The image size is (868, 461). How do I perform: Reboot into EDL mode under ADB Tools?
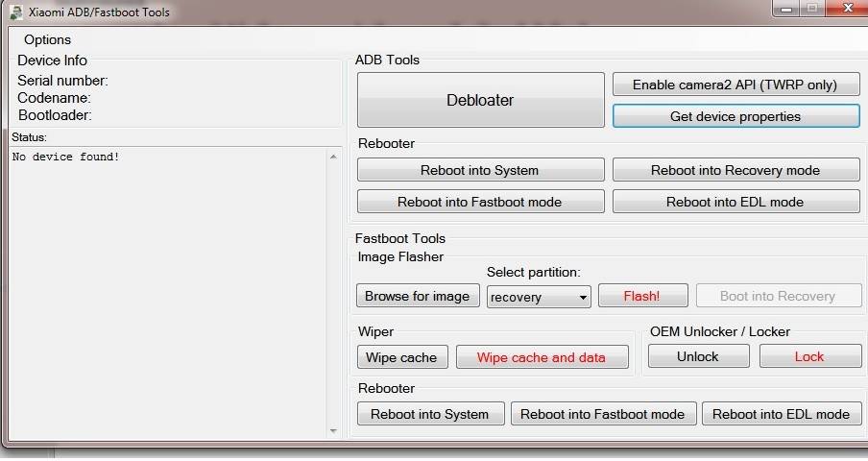[x=735, y=202]
